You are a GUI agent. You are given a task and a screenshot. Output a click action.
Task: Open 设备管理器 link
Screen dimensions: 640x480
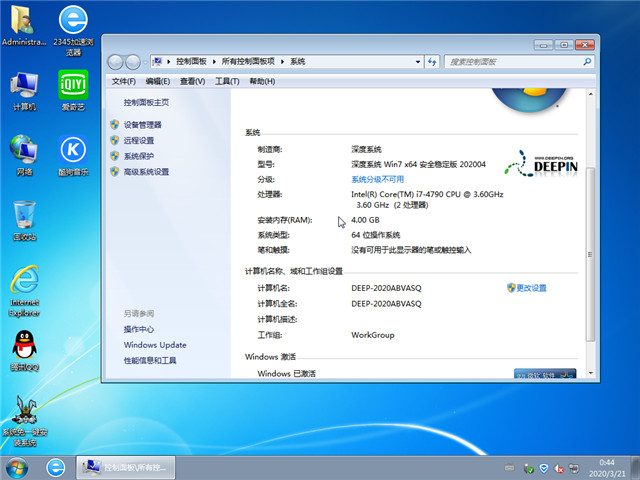pos(142,125)
